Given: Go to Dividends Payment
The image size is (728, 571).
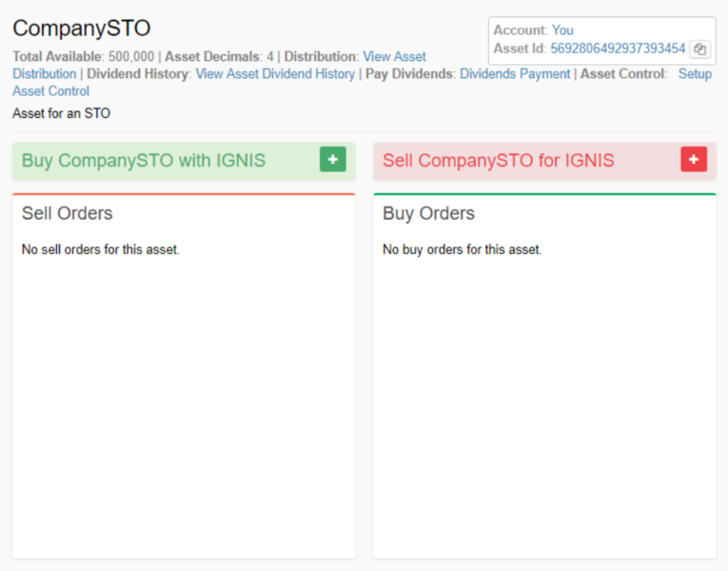Looking at the screenshot, I should [515, 74].
